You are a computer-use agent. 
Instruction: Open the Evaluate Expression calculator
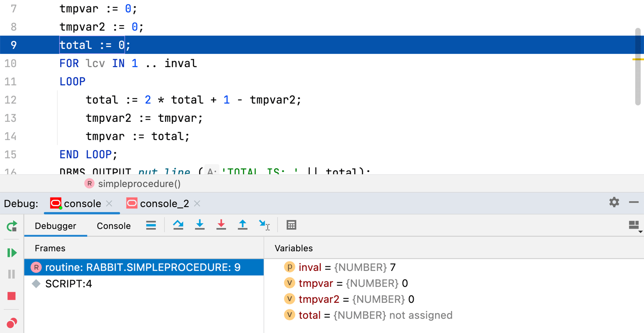pyautogui.click(x=291, y=225)
